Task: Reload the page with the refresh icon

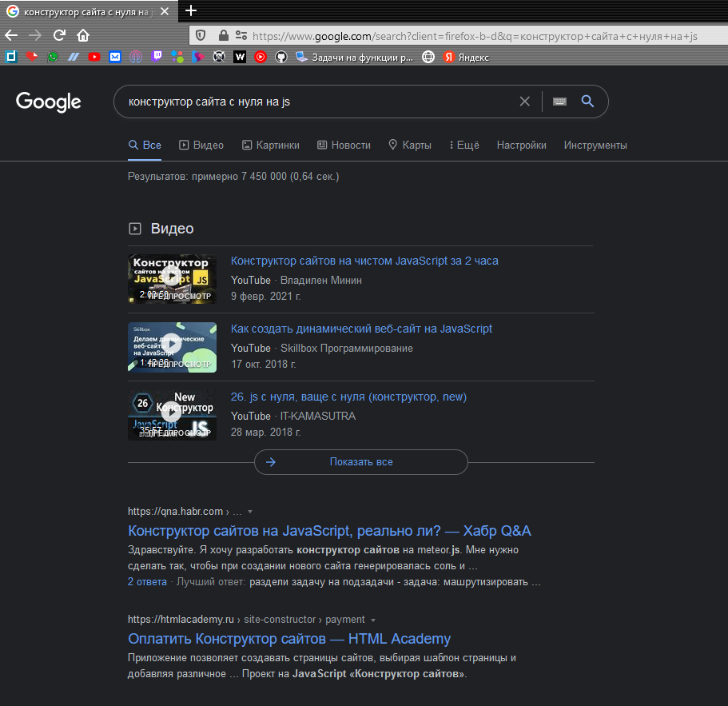Action: click(x=59, y=35)
